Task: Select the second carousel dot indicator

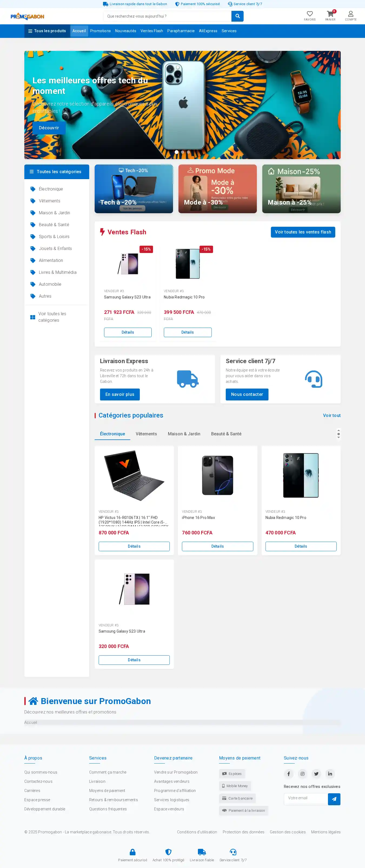Action: coord(182,152)
